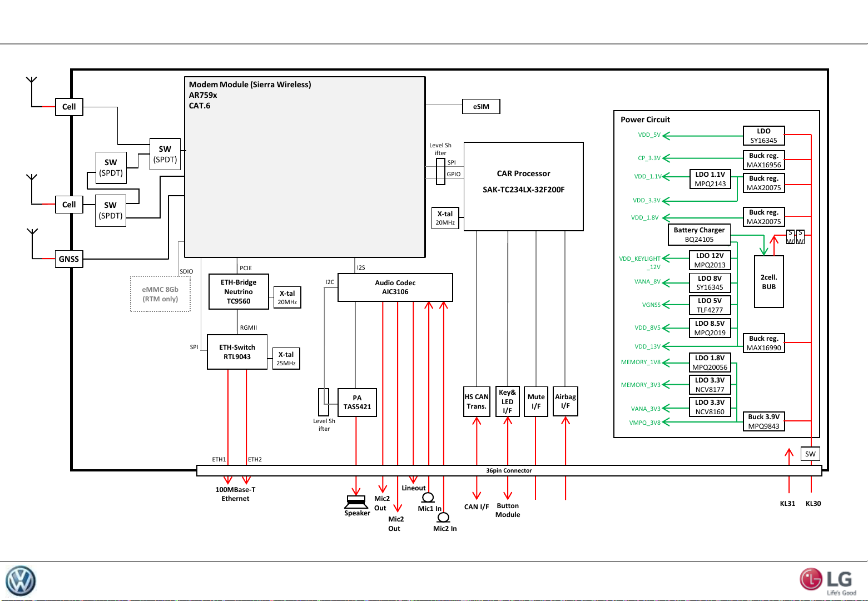Click the Button Module label
868x601 pixels.
click(x=508, y=510)
